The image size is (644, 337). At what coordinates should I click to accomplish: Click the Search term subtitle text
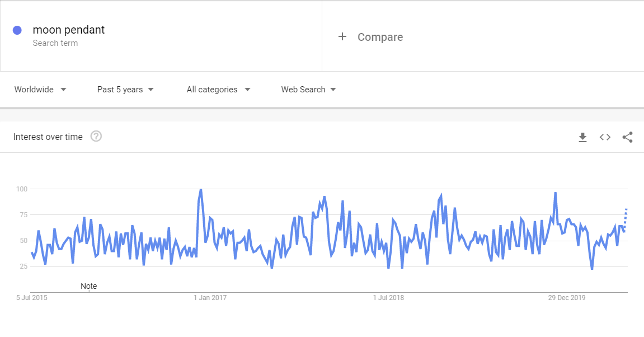pos(55,43)
